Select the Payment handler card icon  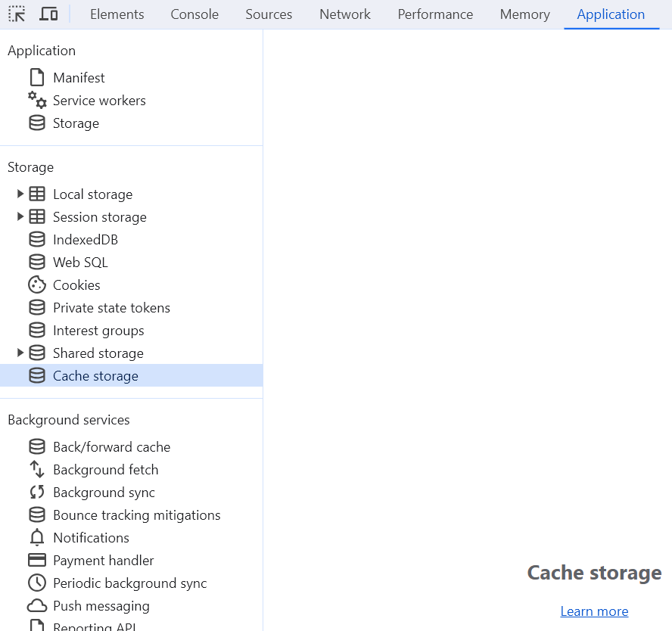coord(37,561)
